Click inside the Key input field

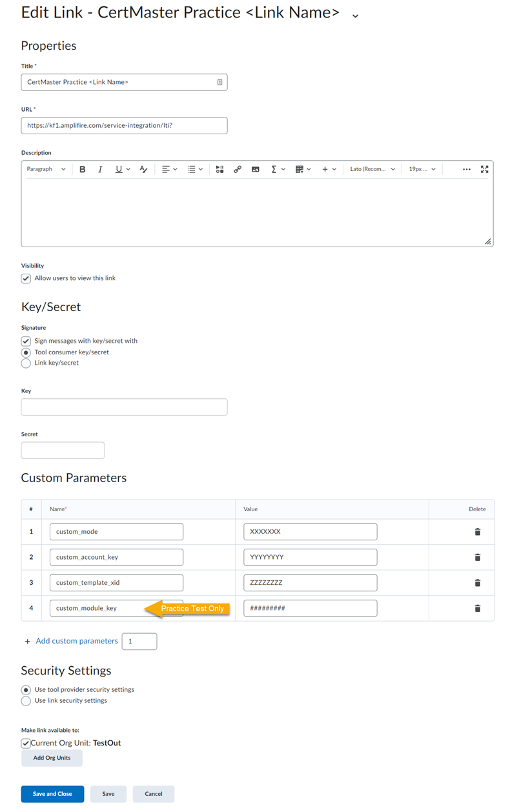[x=124, y=407]
